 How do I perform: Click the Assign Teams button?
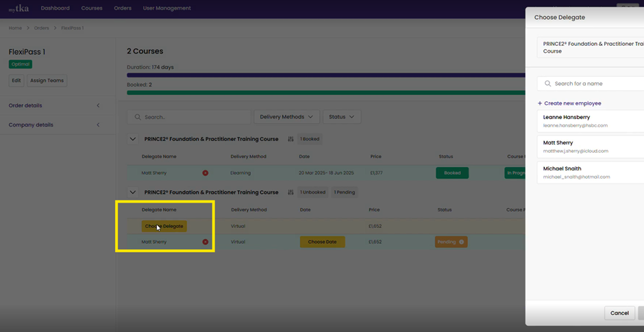[x=47, y=81]
